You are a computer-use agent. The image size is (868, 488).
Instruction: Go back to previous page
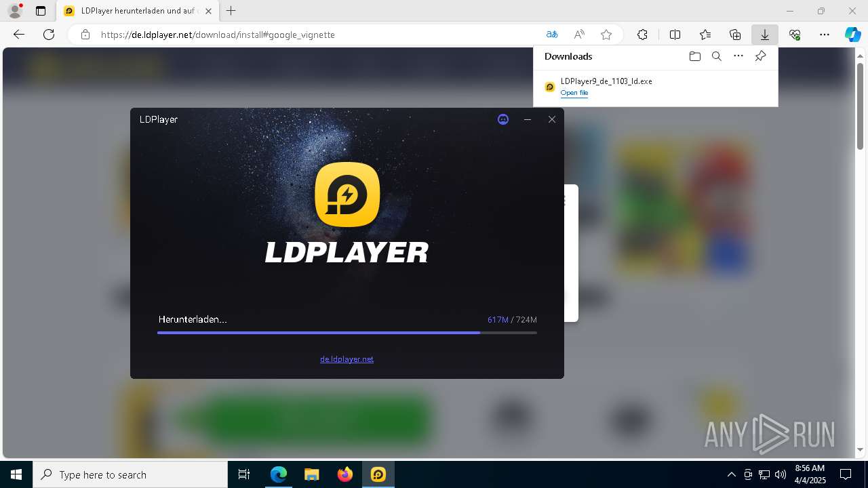coord(19,35)
